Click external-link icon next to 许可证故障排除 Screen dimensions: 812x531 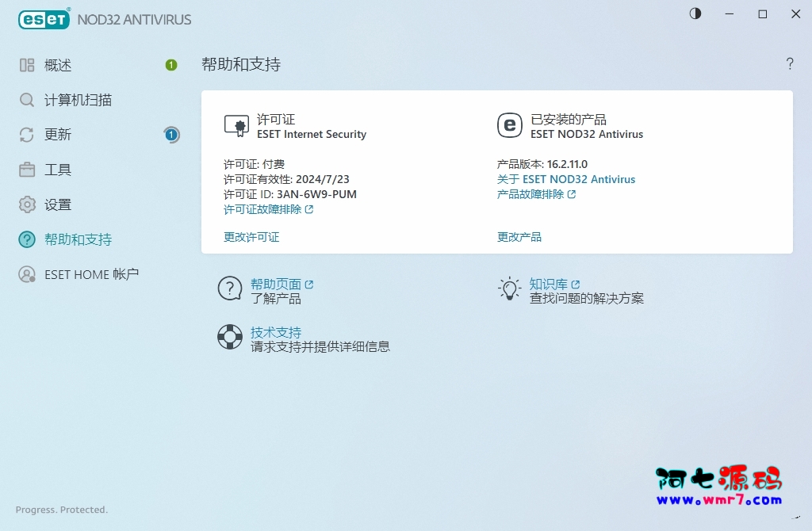coord(309,209)
